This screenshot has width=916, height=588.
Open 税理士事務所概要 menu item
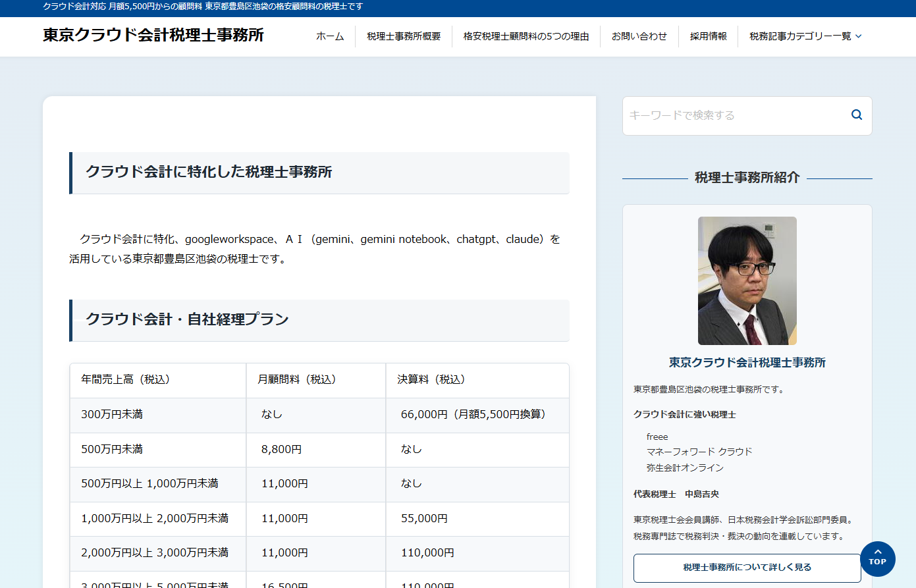[x=404, y=36]
